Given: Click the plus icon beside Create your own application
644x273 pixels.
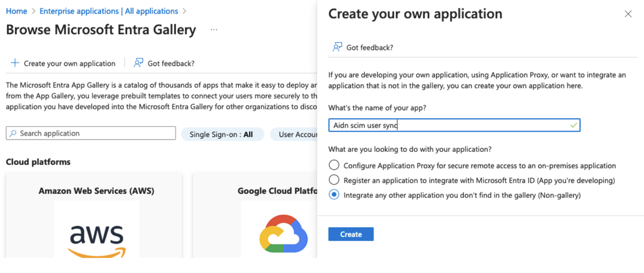Looking at the screenshot, I should pos(15,63).
